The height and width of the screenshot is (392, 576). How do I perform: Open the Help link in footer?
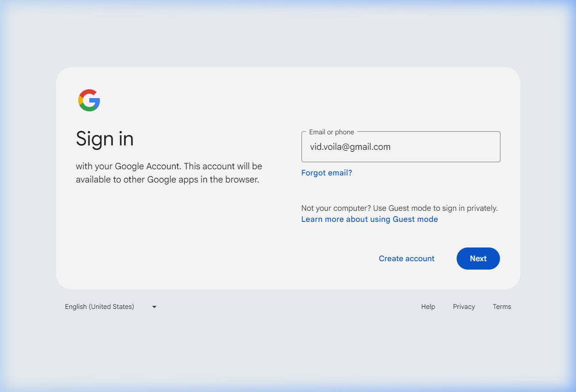(427, 307)
